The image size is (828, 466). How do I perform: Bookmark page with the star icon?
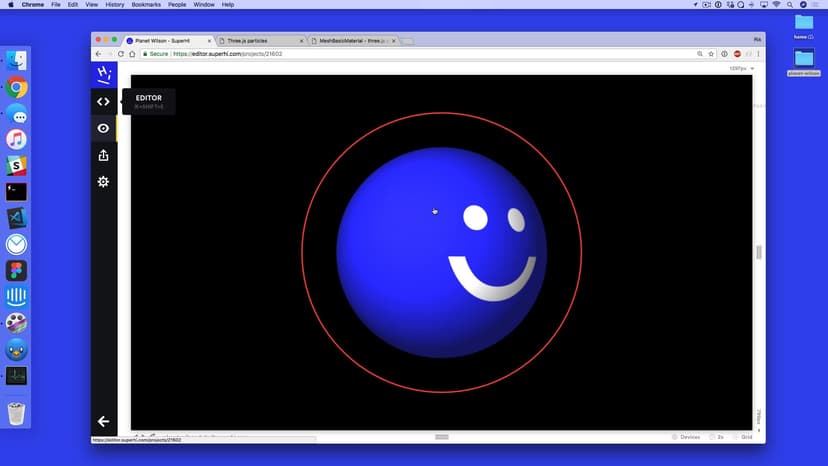710,54
